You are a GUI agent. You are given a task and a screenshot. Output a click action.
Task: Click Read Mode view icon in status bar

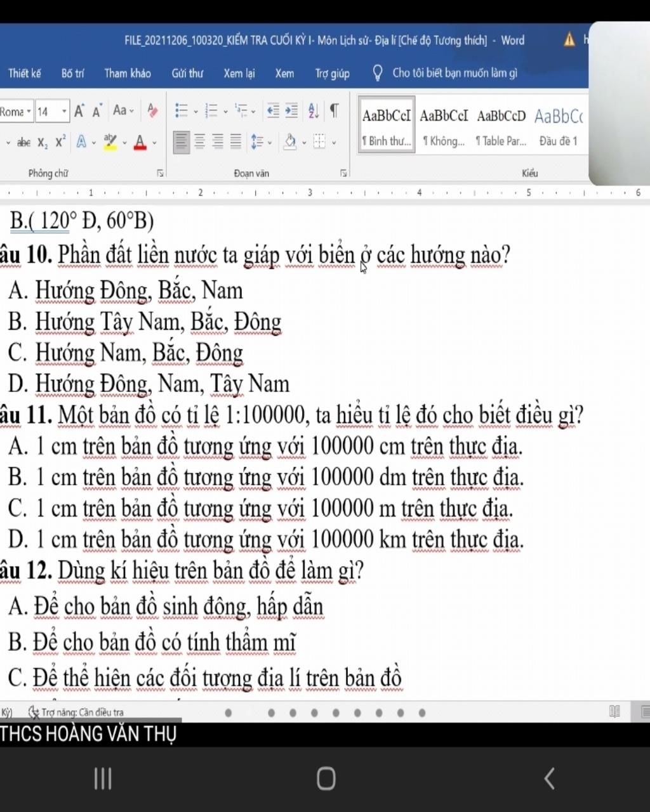[614, 712]
